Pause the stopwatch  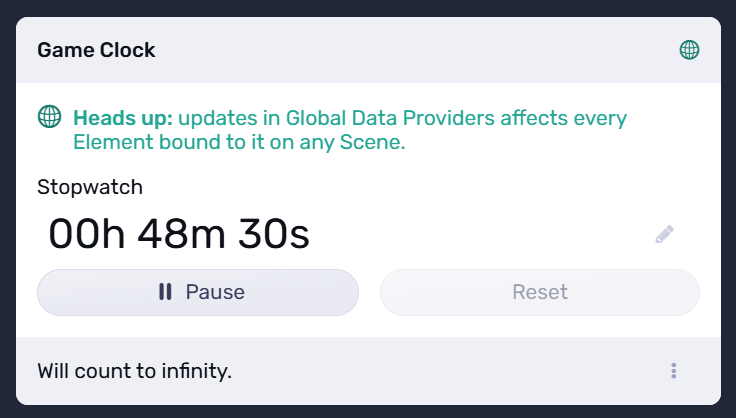(198, 292)
